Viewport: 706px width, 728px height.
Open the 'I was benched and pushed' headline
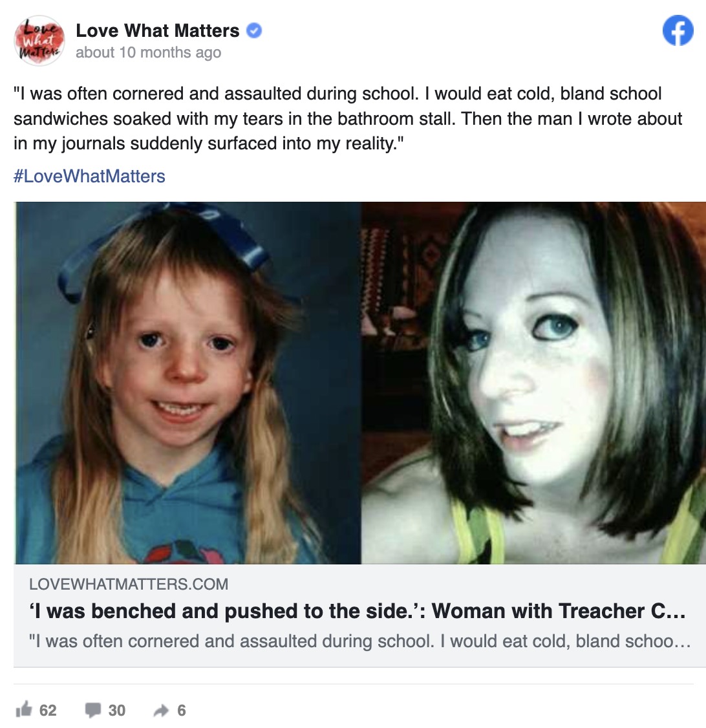tap(358, 611)
